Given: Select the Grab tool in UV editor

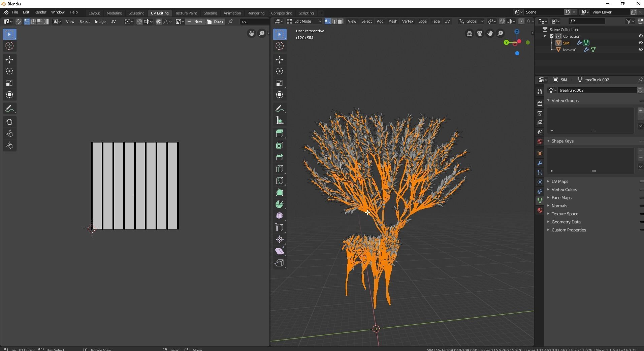Looking at the screenshot, I should [x=9, y=122].
